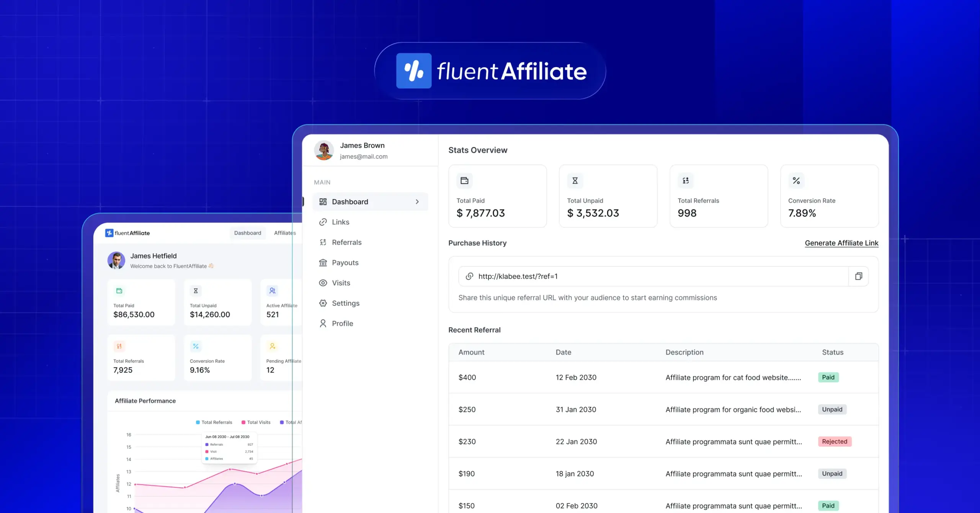Image resolution: width=980 pixels, height=513 pixels.
Task: Open Settings via the gear icon
Action: pos(323,303)
